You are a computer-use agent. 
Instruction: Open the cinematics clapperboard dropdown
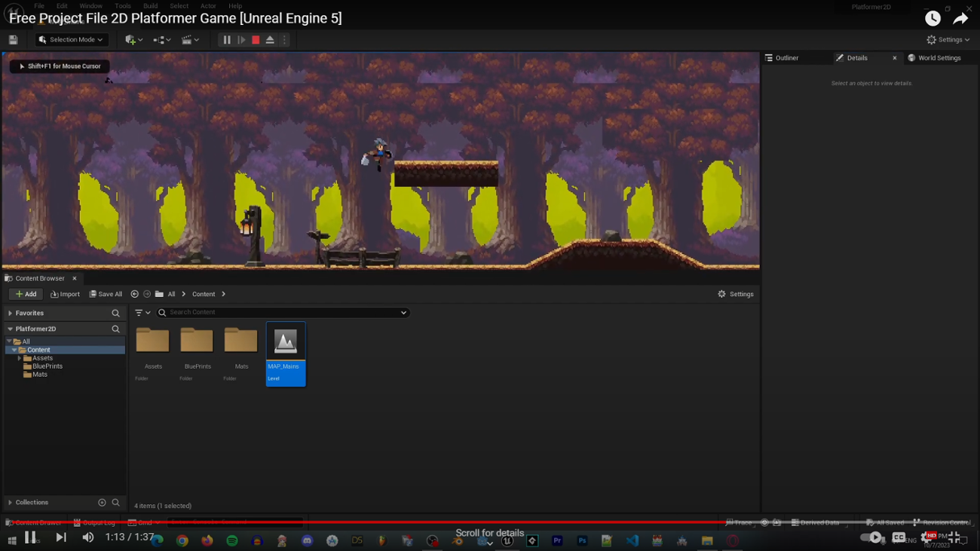(x=189, y=40)
